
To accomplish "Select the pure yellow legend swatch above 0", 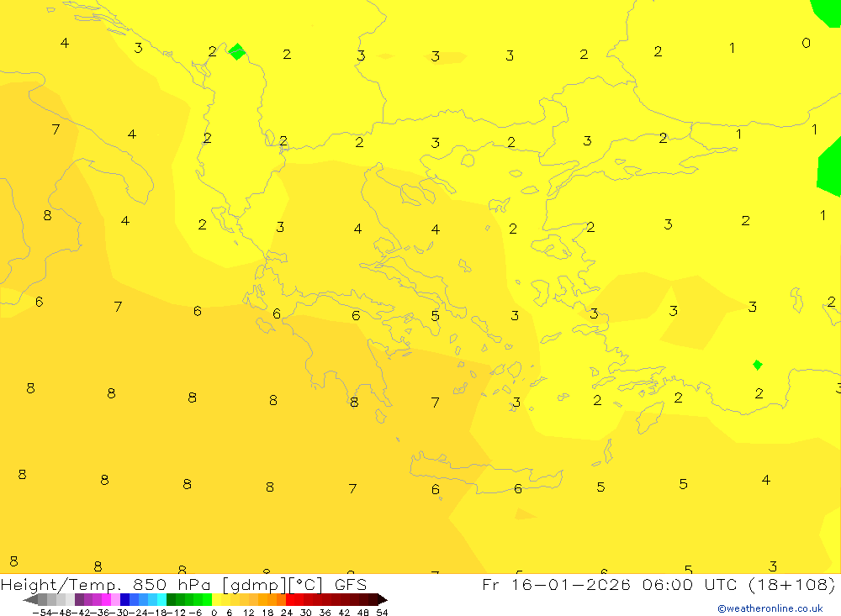I will 216,600.
